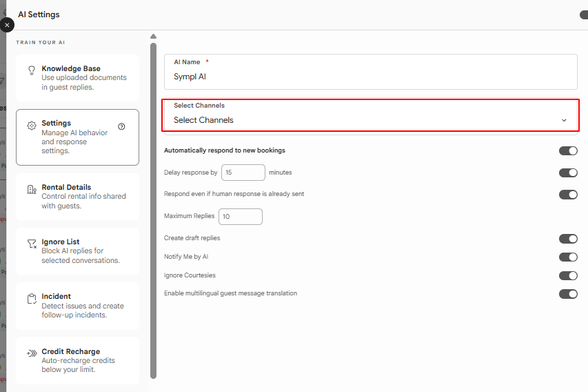Toggle Notify Me by AI switch
Screen dimensions: 588x392
coord(568,257)
